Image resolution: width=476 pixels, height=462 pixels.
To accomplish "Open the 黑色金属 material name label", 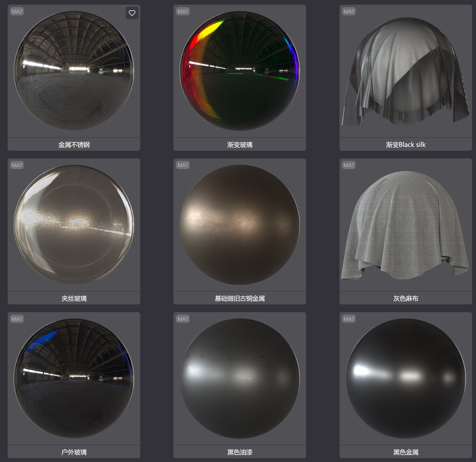I will [x=406, y=452].
